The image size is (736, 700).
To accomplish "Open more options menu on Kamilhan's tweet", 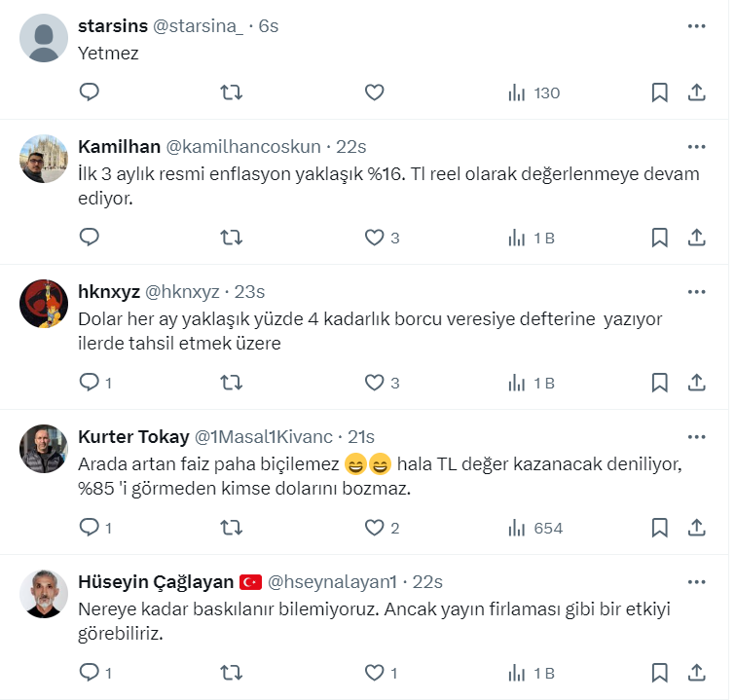I will click(x=697, y=147).
